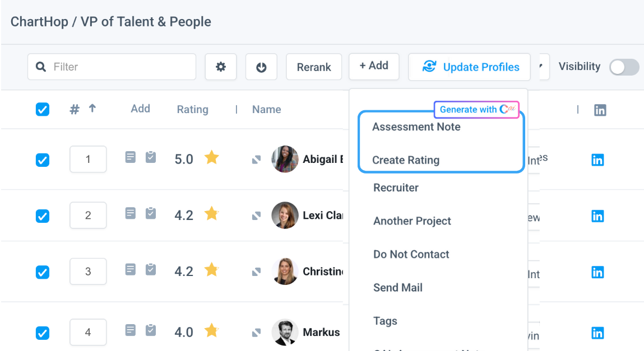Open the settings gear button
Screen dimensions: 644x351
click(221, 67)
